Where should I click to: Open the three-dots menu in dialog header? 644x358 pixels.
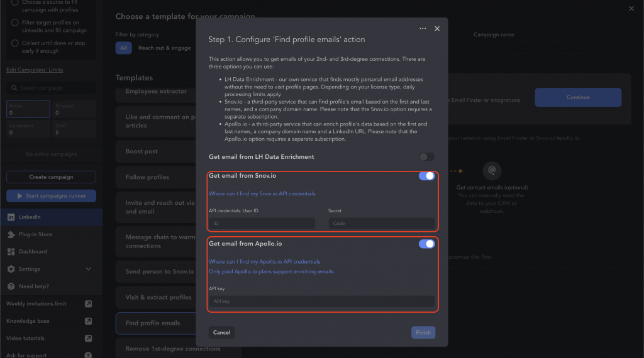pyautogui.click(x=423, y=29)
